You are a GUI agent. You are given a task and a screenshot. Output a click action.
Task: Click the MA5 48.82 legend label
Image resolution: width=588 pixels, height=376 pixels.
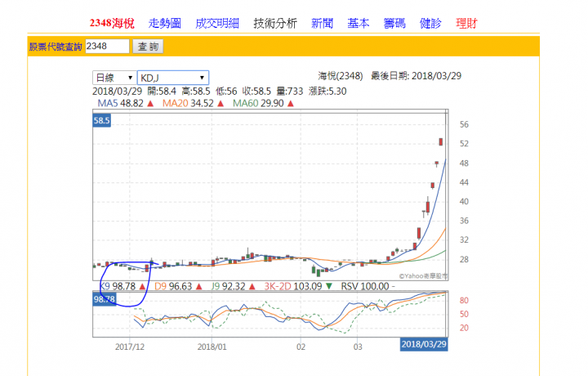coord(120,103)
